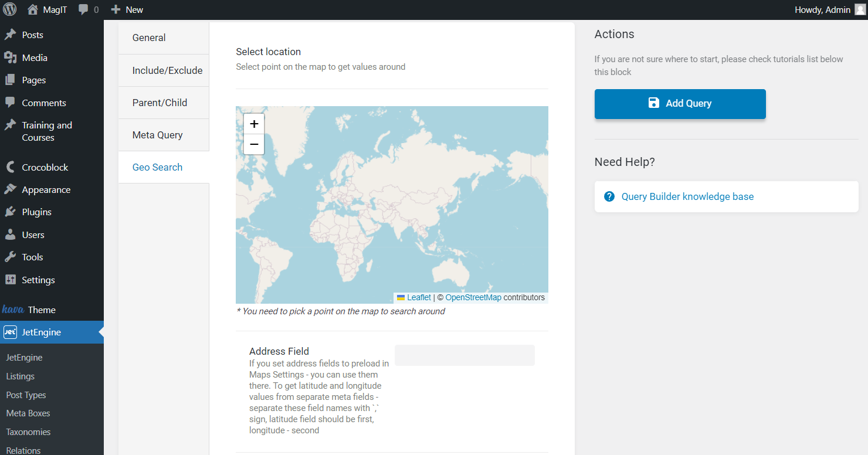868x455 pixels.
Task: Click the Ukrainian flag icon on map
Action: coord(401,298)
